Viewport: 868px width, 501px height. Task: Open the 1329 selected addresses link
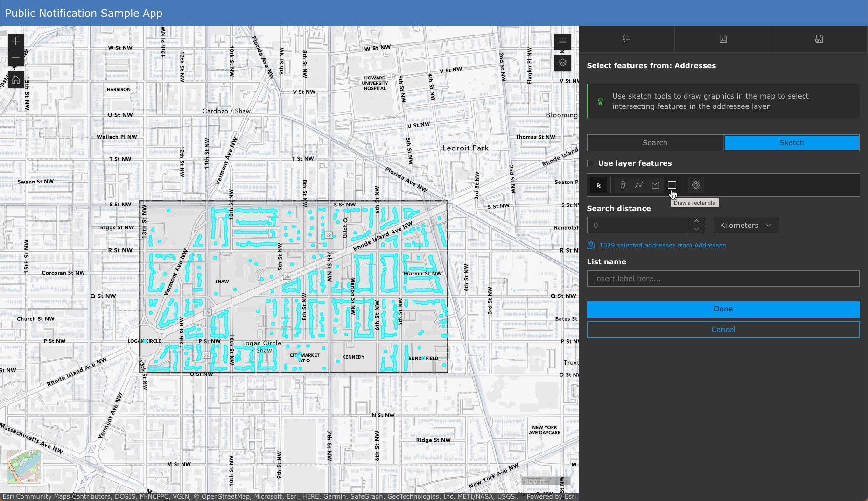tap(662, 245)
